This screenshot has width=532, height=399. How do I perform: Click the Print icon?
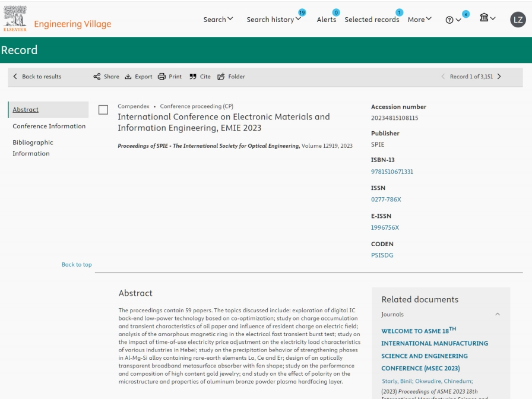161,77
